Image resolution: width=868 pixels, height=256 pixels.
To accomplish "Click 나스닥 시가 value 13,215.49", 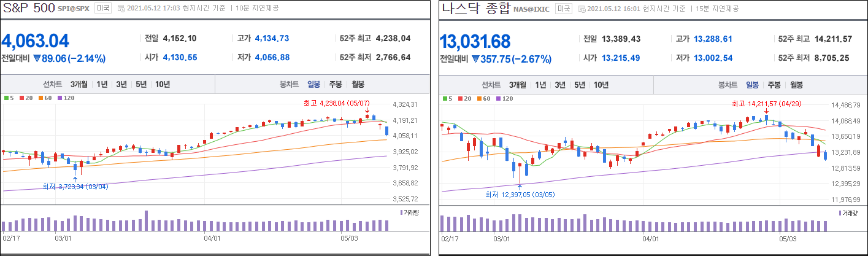I will [x=621, y=57].
